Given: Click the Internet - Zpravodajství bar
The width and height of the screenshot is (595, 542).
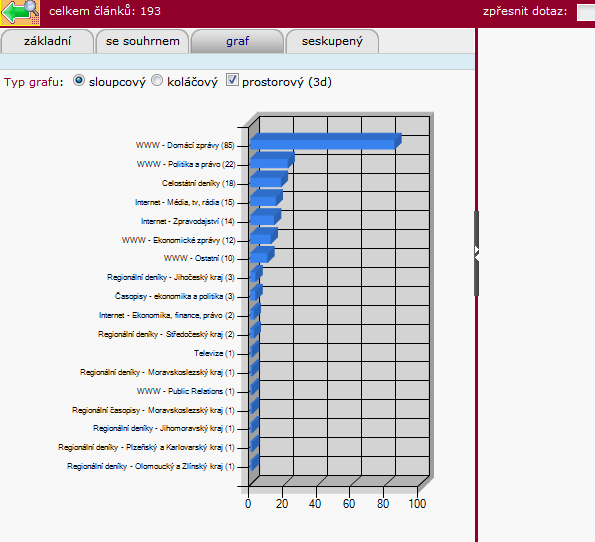Looking at the screenshot, I should (x=265, y=217).
